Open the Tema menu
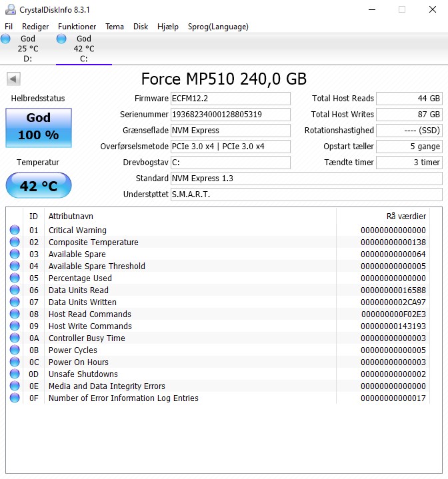 [115, 27]
